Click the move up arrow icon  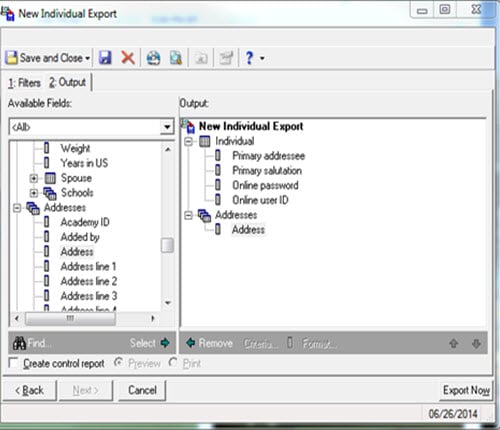[x=453, y=343]
